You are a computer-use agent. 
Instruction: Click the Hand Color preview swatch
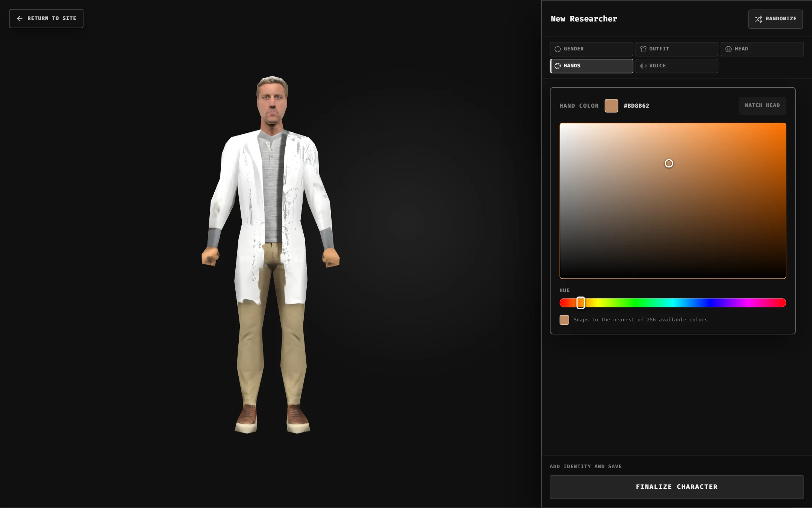pos(611,106)
